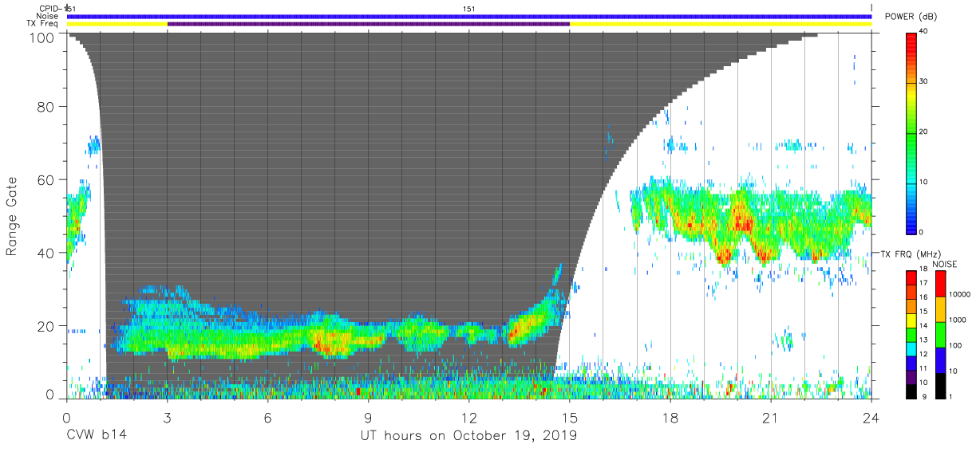Click the '30' tick on the POWER color bar
This screenshot has width=980, height=452.
coord(924,81)
